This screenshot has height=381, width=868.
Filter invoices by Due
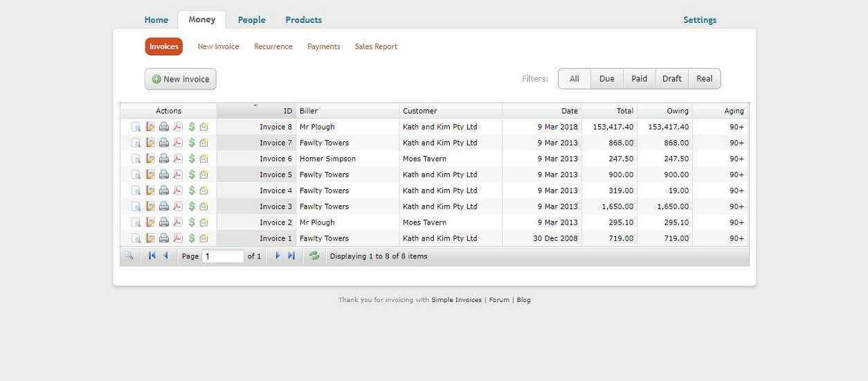click(606, 79)
